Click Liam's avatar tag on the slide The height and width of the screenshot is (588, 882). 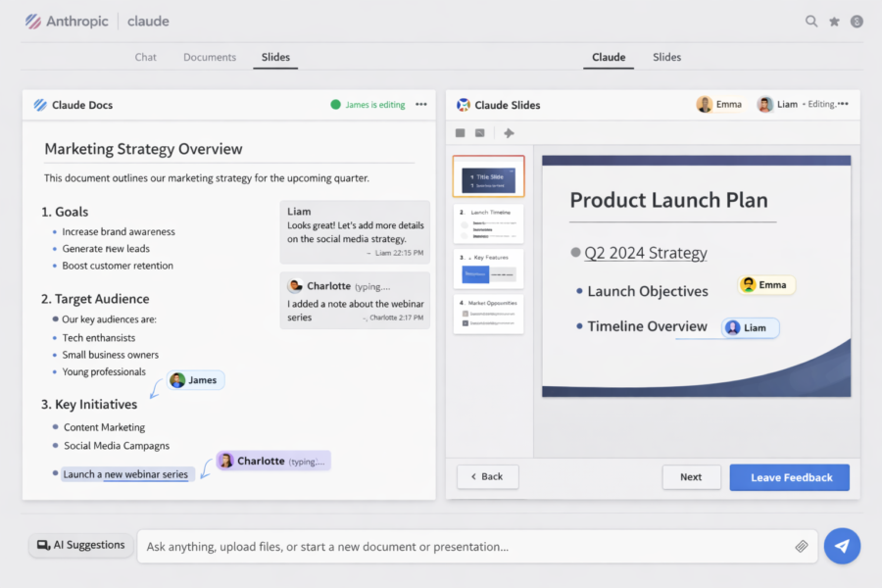pyautogui.click(x=751, y=327)
